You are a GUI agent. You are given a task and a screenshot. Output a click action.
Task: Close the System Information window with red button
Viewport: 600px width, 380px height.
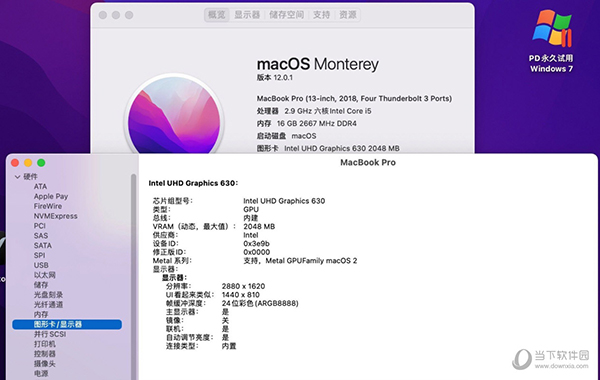pos(15,163)
